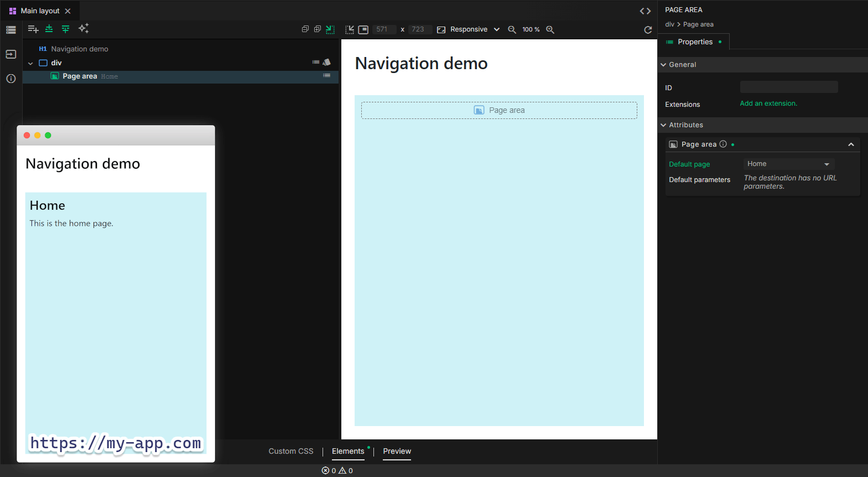Toggle the elements list icon in the sidebar
This screenshot has width=868, height=477.
click(x=11, y=30)
